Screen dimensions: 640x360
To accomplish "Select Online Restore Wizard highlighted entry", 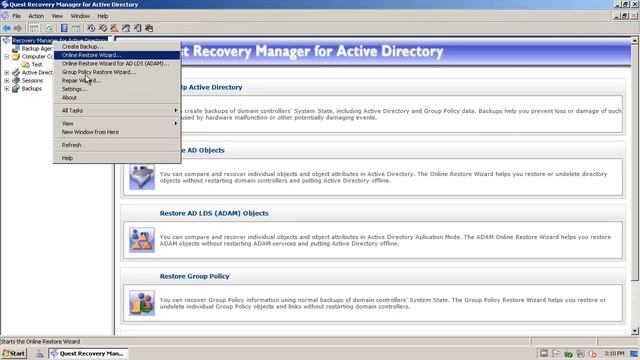I will coord(117,55).
